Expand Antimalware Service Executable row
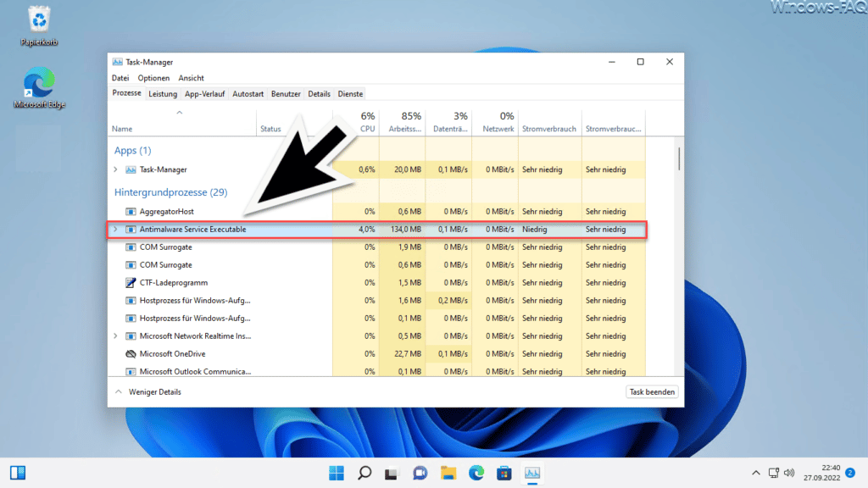The height and width of the screenshot is (488, 868). (x=115, y=229)
